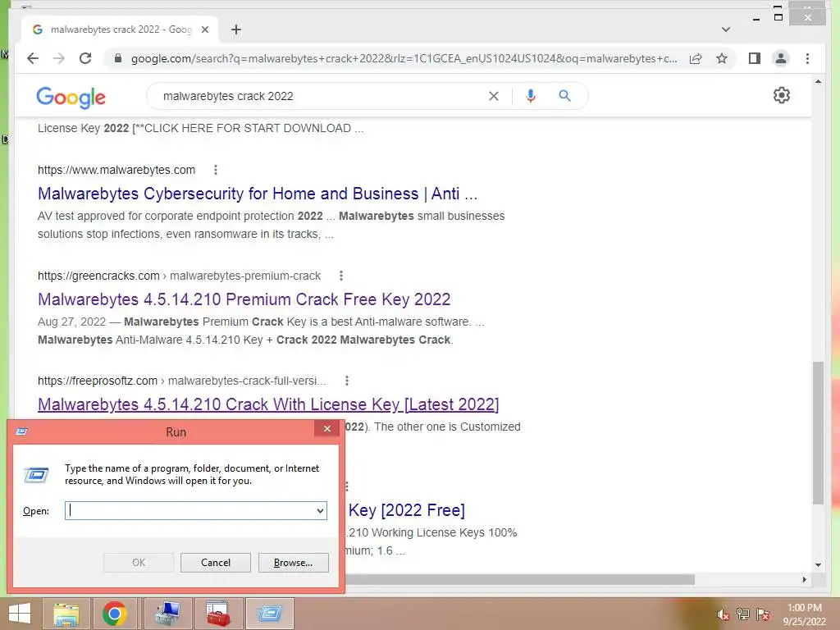
Task: Click the horizontal scrollbar thumb
Action: 519,580
